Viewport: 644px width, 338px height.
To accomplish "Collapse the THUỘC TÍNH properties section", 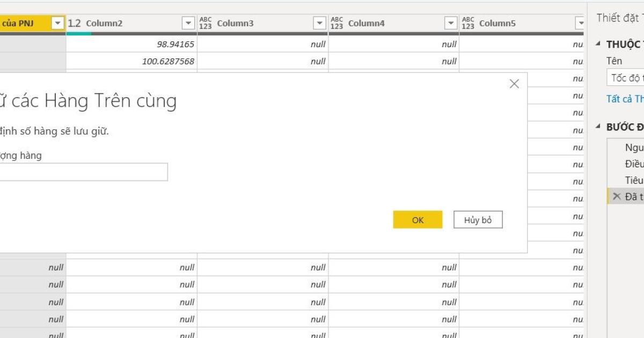I will pos(598,44).
